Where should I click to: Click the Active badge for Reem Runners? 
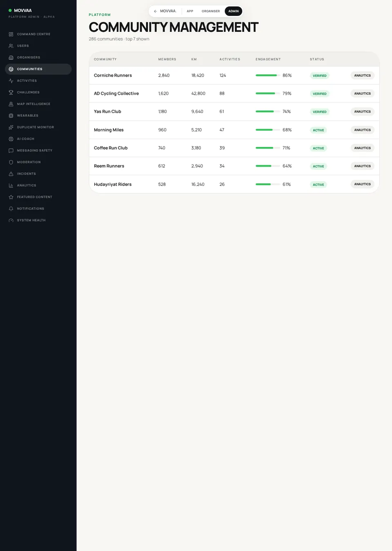click(x=318, y=166)
